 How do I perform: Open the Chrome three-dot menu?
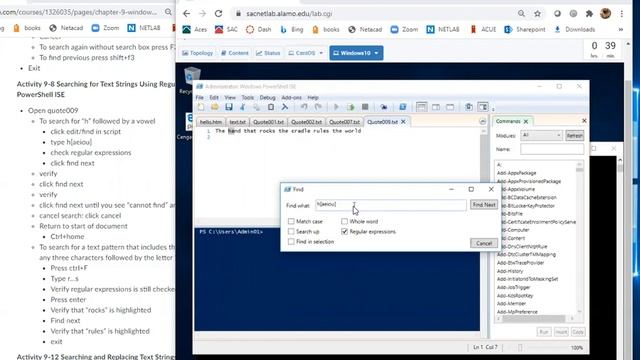622,13
